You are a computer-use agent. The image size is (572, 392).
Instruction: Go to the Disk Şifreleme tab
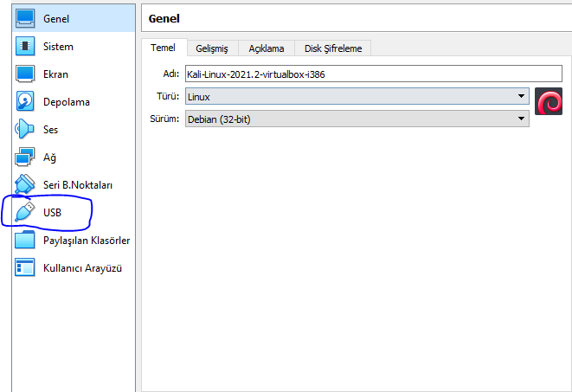tap(333, 48)
